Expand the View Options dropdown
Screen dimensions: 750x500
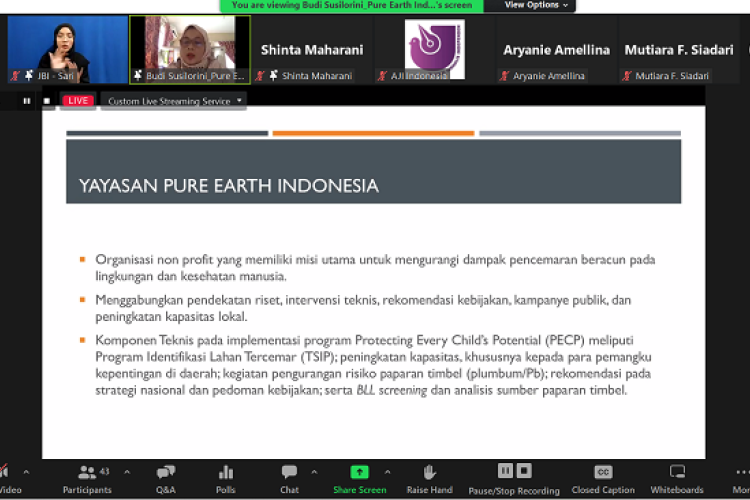pyautogui.click(x=537, y=5)
